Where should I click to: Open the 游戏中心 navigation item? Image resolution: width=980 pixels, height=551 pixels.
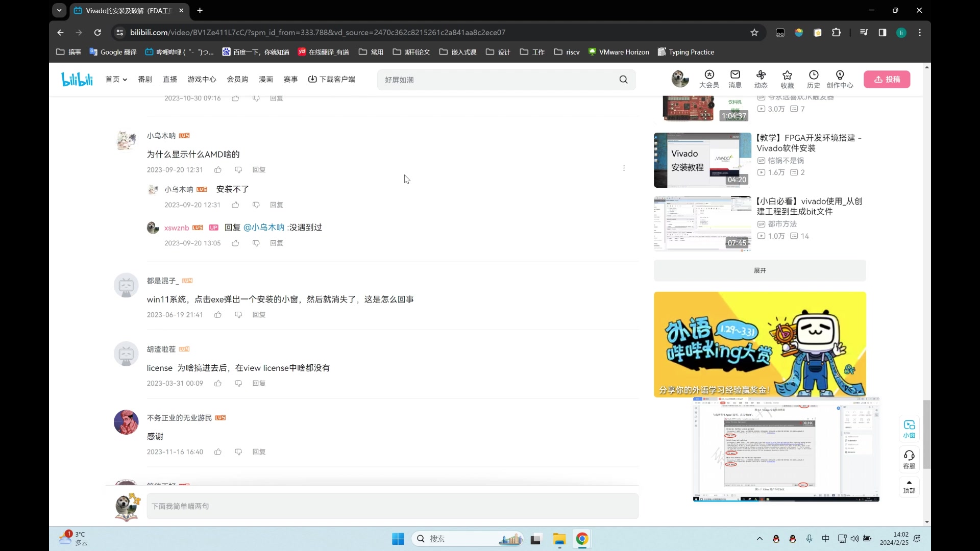coord(202,80)
